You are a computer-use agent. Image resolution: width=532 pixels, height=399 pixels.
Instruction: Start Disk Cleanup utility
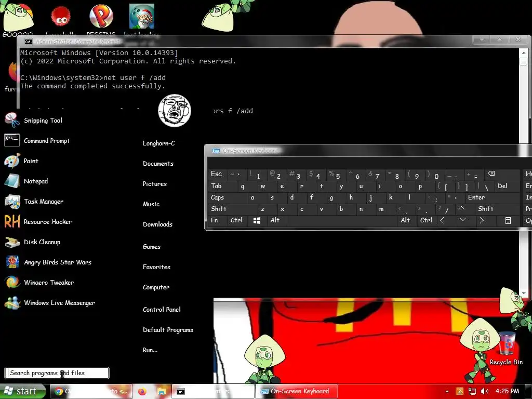(32, 242)
